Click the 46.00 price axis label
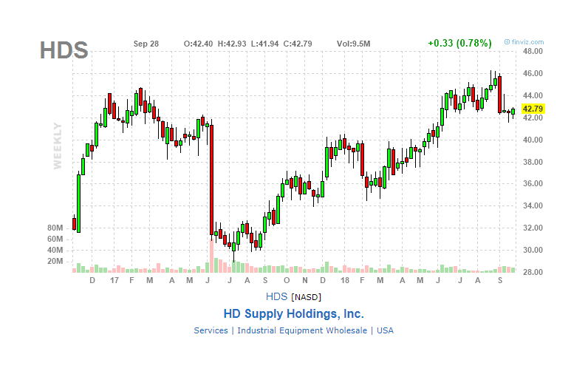Image resolution: width=588 pixels, height=374 pixels. click(533, 73)
